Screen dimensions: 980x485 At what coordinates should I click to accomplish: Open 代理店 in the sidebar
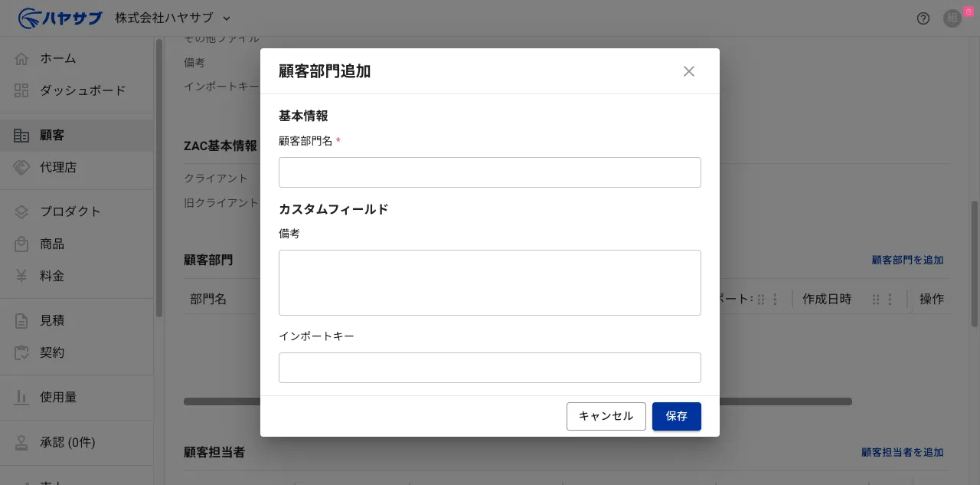click(x=77, y=167)
